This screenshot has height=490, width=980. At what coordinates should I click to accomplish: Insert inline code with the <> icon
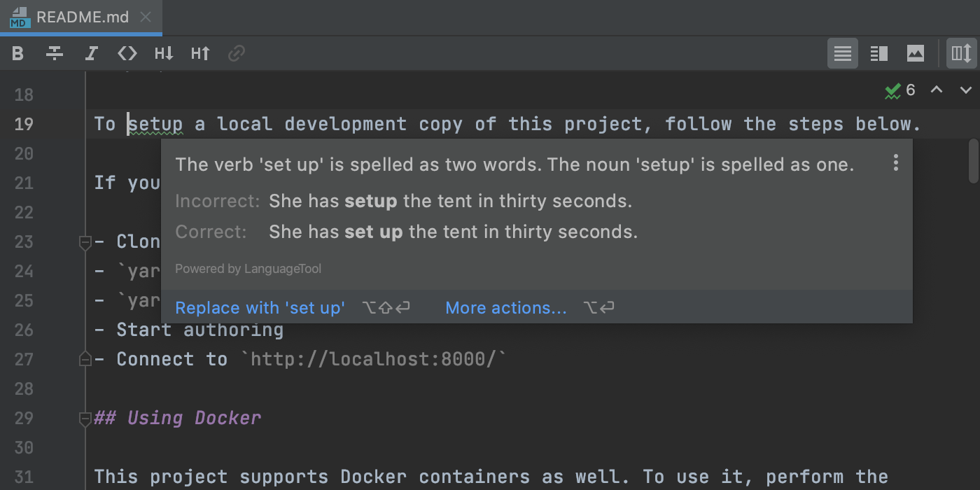(127, 53)
